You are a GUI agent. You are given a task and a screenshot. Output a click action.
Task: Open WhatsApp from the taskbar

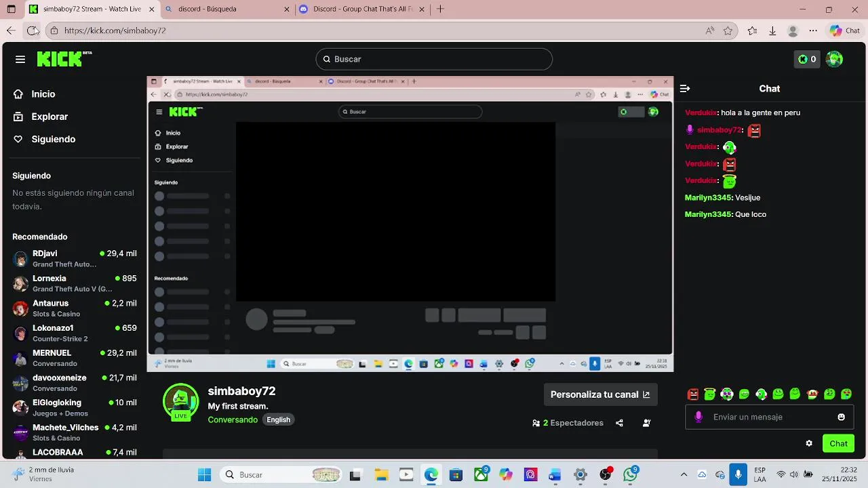[631, 475]
